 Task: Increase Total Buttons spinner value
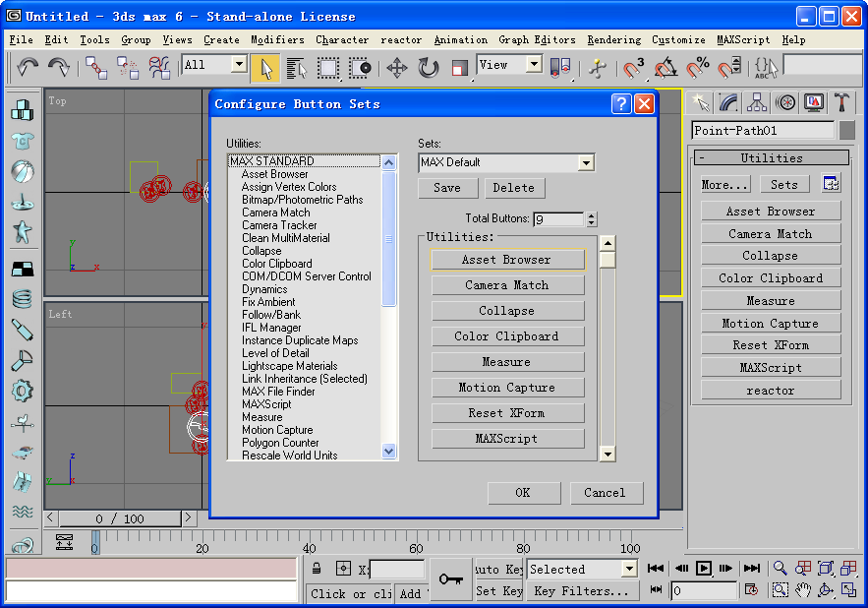pyautogui.click(x=591, y=215)
